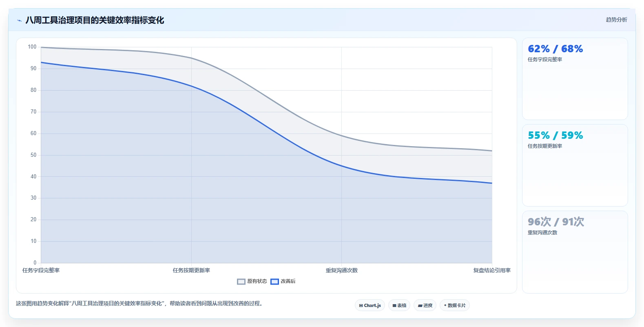Image resolution: width=644 pixels, height=327 pixels.
Task: Click the gray 原有状态 legend color box
Action: [x=241, y=281]
